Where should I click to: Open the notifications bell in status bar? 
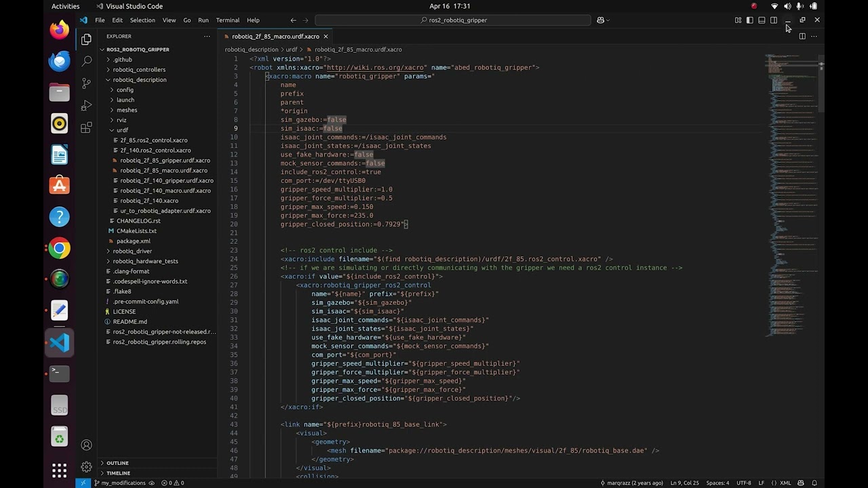(x=815, y=483)
